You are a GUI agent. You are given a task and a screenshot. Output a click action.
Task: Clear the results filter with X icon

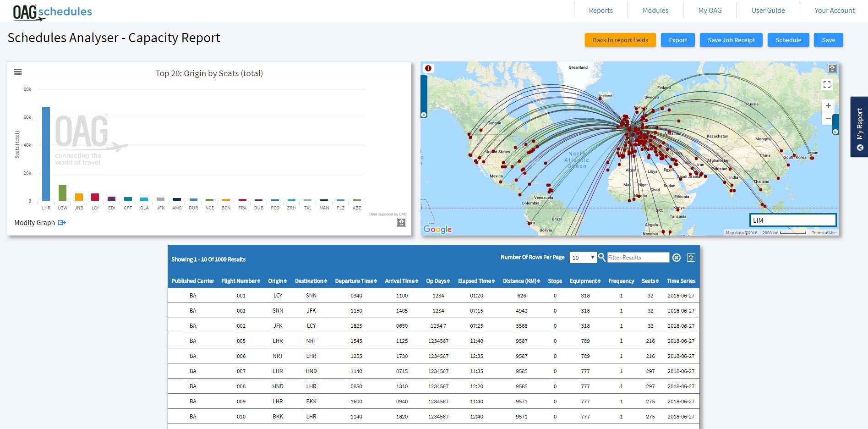(x=677, y=258)
